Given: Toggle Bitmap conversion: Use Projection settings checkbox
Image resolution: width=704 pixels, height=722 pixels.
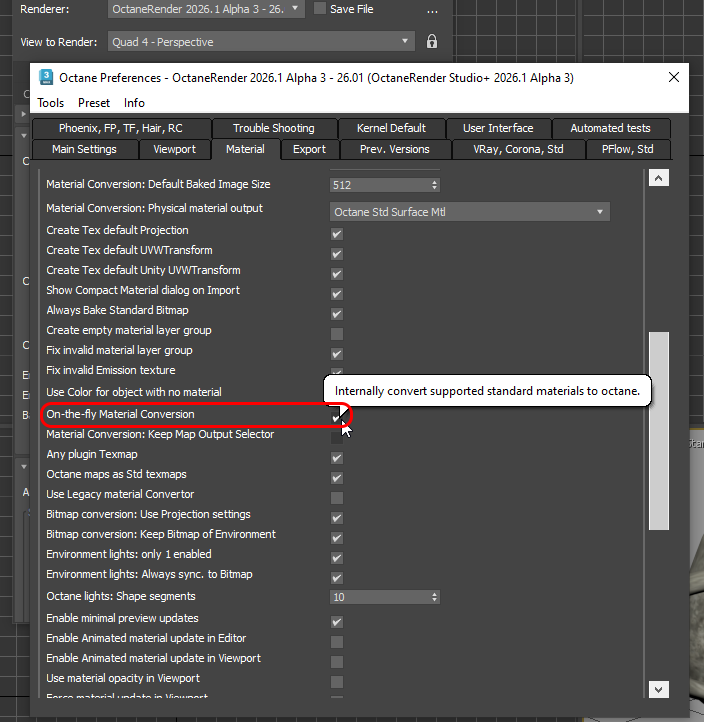Looking at the screenshot, I should 337,518.
